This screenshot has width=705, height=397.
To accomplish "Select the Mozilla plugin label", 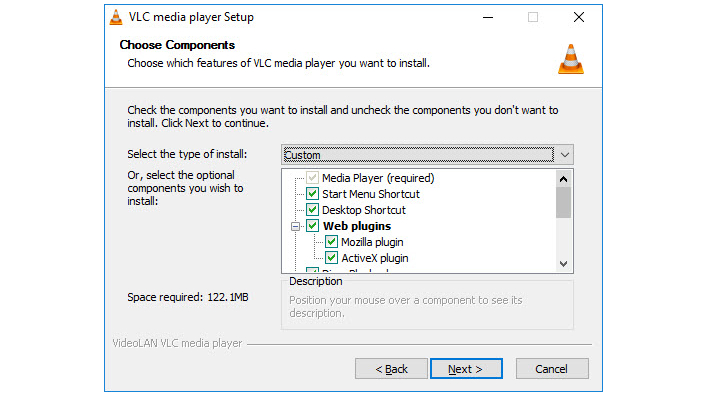I will (372, 242).
